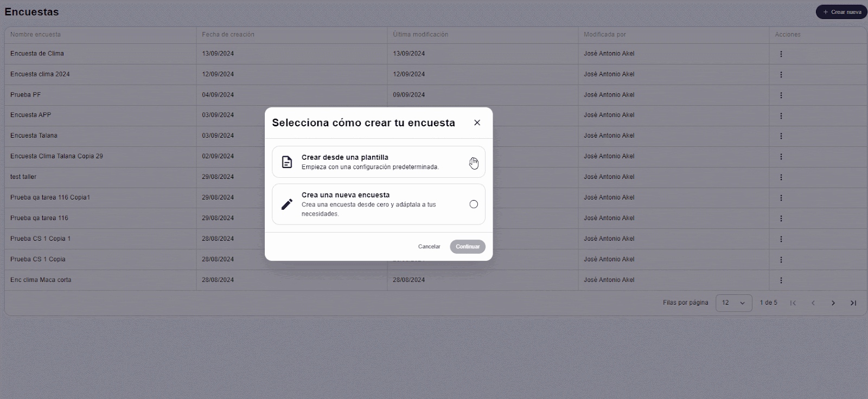The image size is (868, 399).
Task: Open actions menu for Prueba CS 1 Copia 1
Action: [781, 239]
